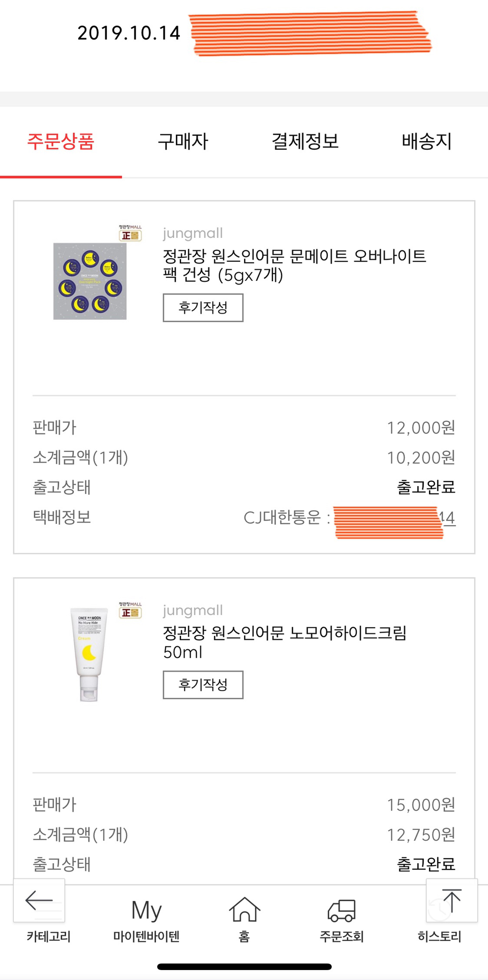Switch to the 구매자 tab

183,142
